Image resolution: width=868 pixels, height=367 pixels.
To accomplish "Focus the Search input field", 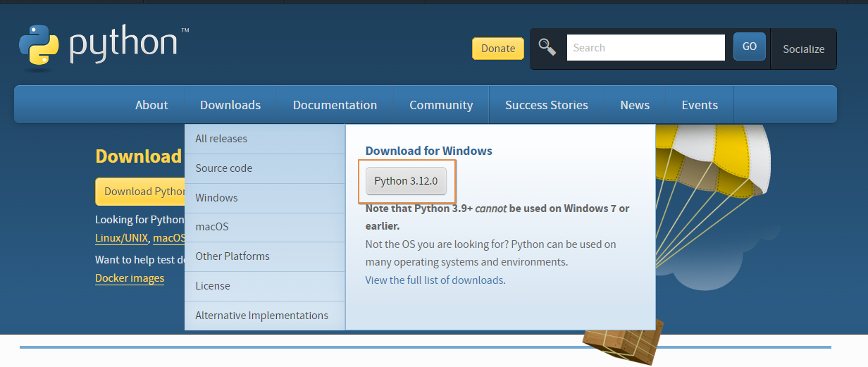I will coord(645,48).
